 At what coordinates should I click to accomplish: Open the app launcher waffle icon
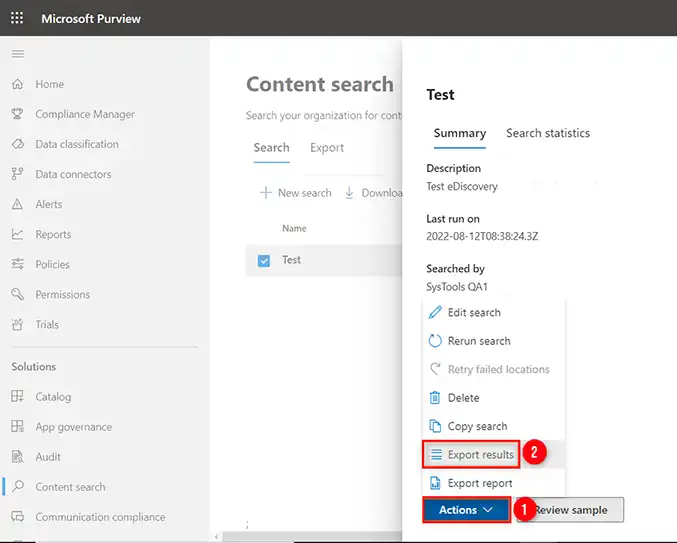(18, 18)
